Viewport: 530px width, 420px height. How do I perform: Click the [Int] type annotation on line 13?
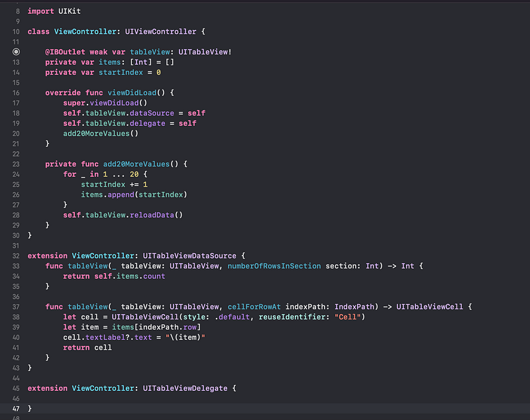(141, 62)
